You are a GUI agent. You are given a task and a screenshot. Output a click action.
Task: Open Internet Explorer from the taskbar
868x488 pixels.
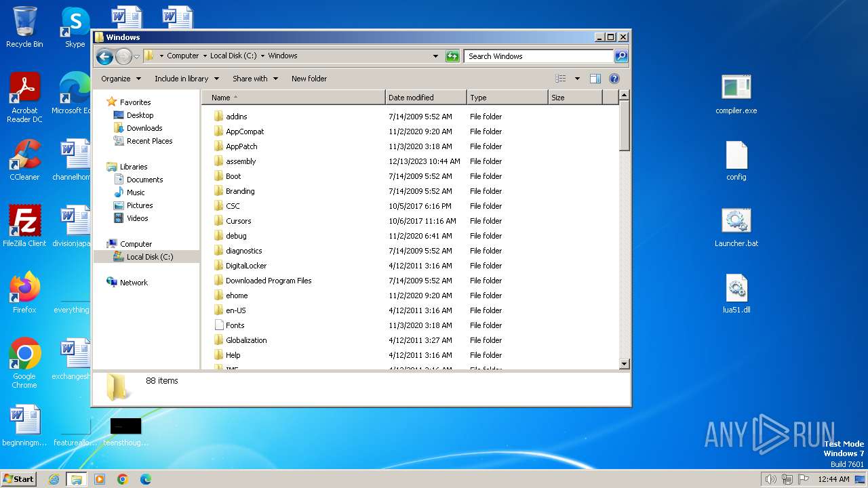54,479
